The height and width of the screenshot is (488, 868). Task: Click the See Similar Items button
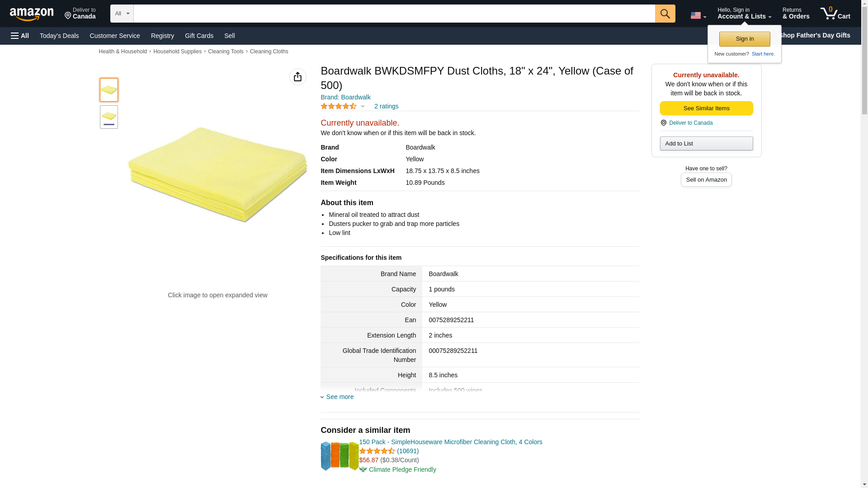[x=706, y=108]
